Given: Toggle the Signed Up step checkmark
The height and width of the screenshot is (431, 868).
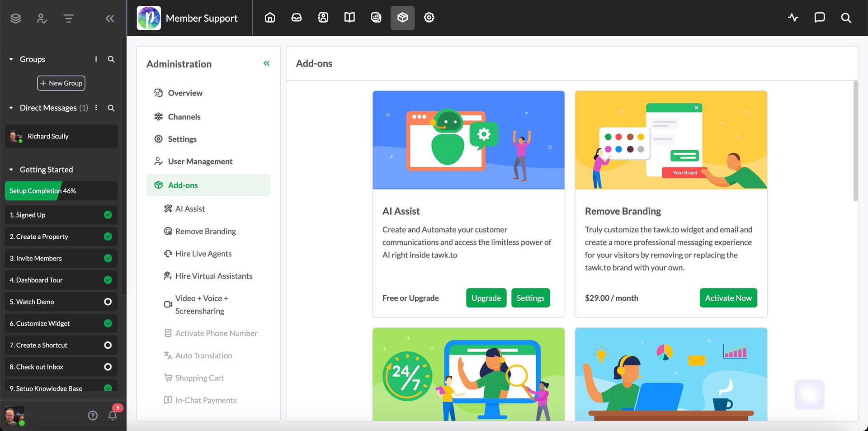Looking at the screenshot, I should pyautogui.click(x=108, y=215).
